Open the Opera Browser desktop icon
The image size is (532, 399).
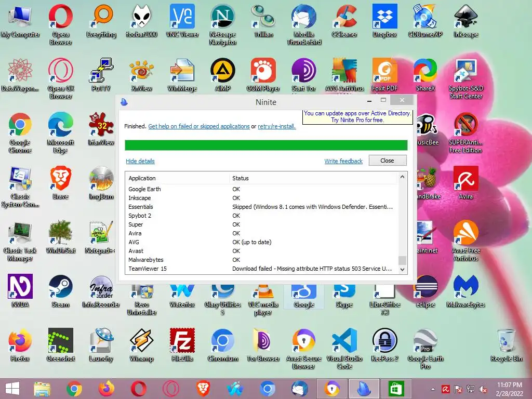click(x=60, y=24)
